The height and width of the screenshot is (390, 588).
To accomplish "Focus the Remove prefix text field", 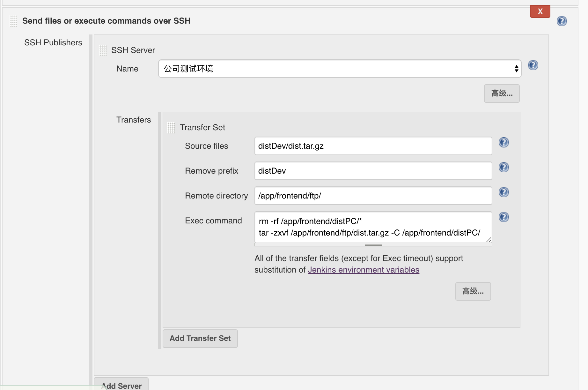I will click(x=373, y=171).
